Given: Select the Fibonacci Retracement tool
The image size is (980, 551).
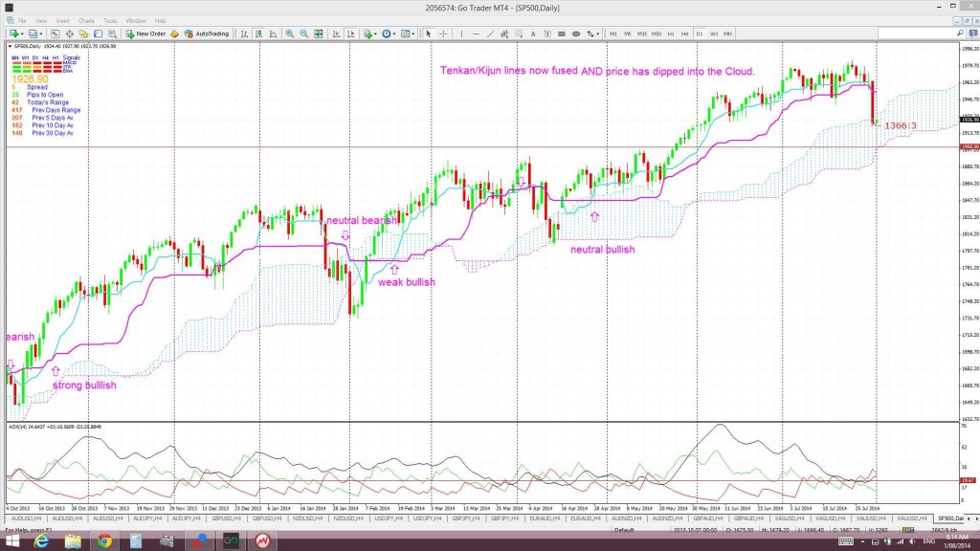Looking at the screenshot, I should click(x=519, y=33).
